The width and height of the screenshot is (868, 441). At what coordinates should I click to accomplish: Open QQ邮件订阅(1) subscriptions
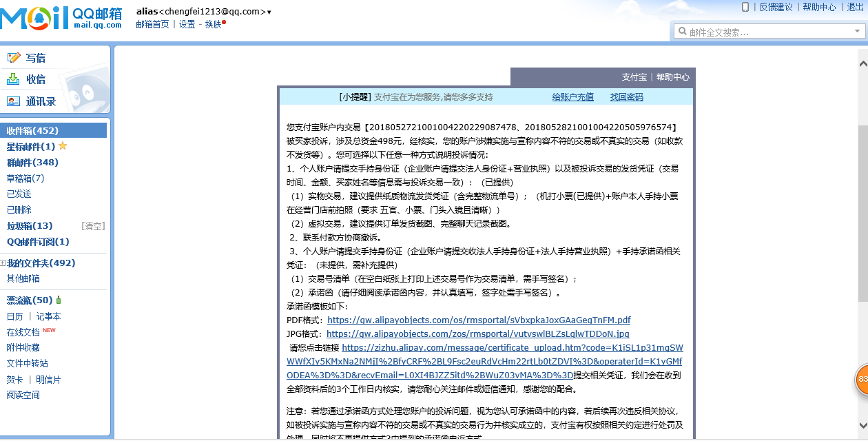click(38, 242)
